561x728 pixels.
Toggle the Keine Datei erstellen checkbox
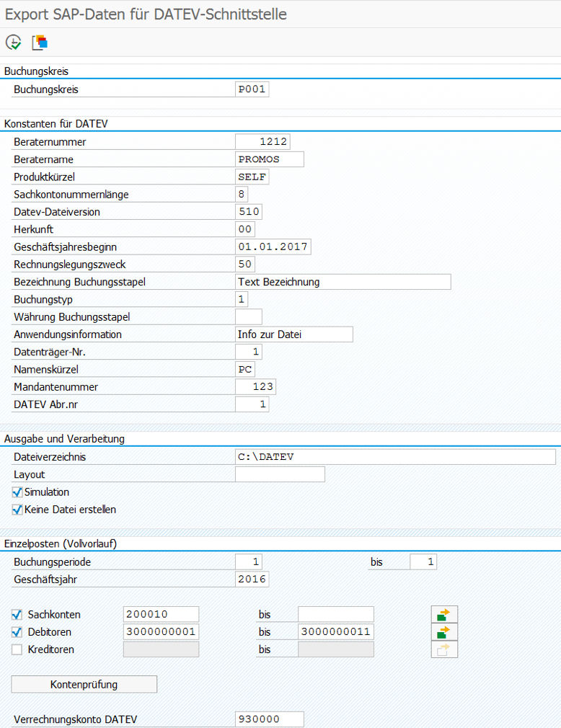coord(18,510)
